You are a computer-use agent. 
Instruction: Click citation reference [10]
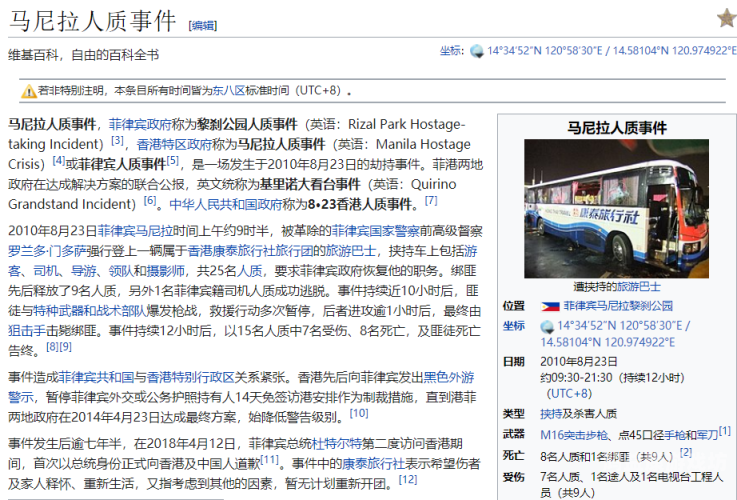[359, 413]
